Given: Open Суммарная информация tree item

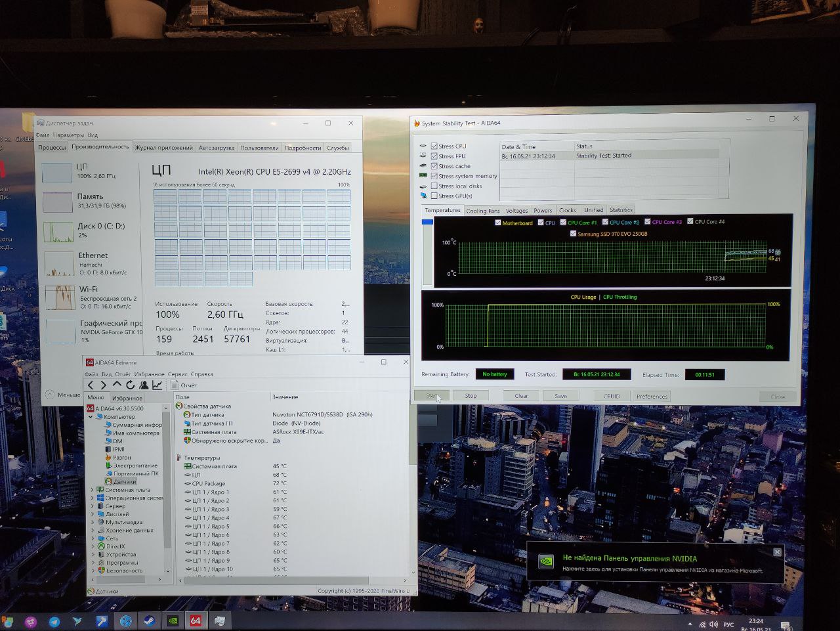Looking at the screenshot, I should (x=133, y=425).
